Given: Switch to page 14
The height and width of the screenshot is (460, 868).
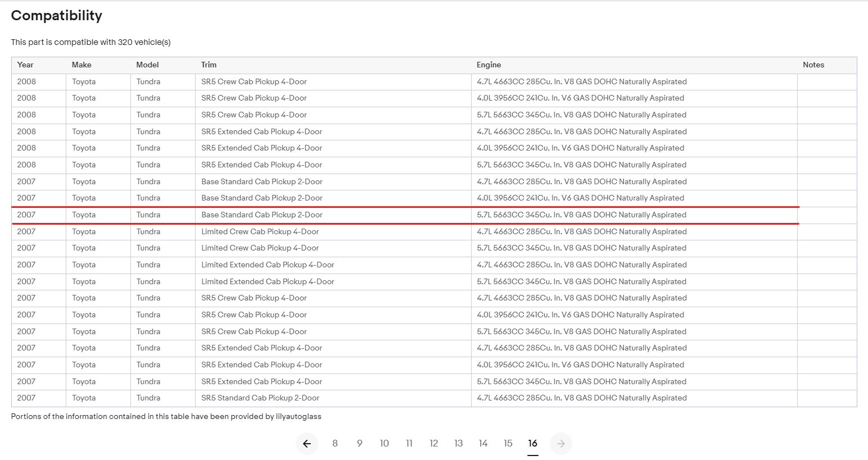Looking at the screenshot, I should point(483,444).
